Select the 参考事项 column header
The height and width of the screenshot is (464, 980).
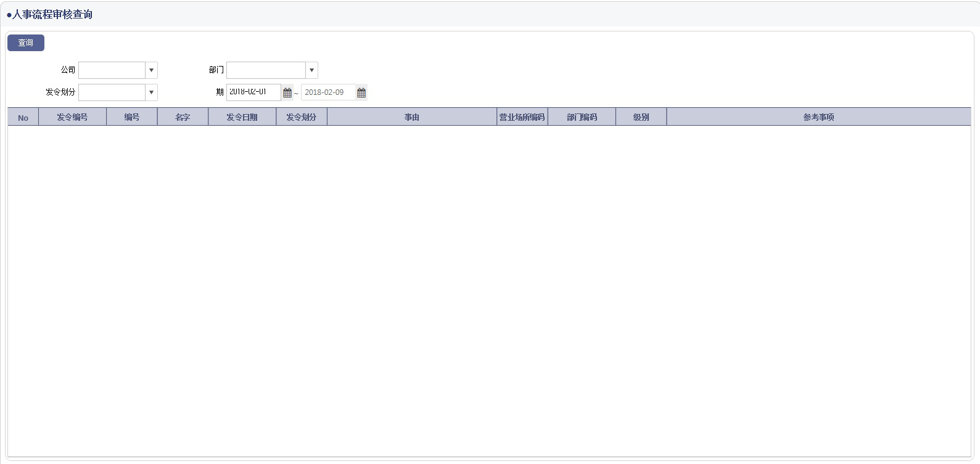coord(818,117)
